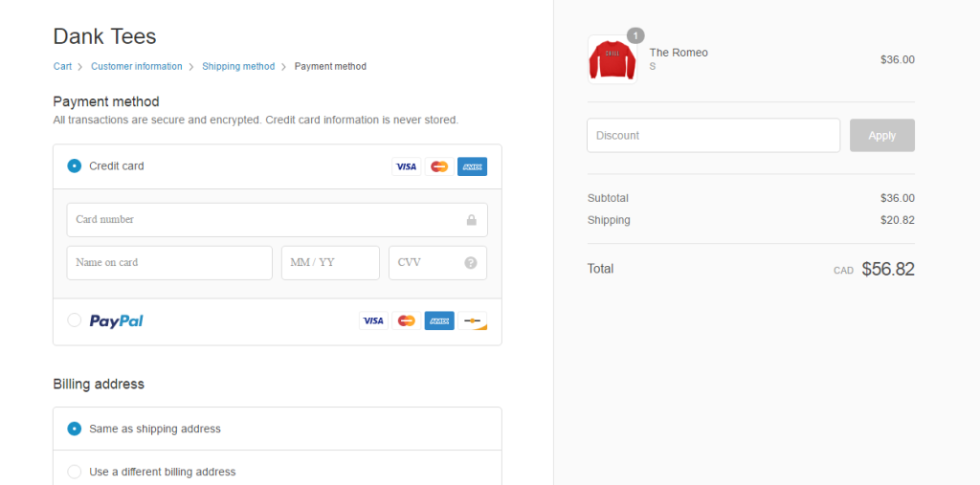Click the Visa icon in PayPal row
Image resolution: width=980 pixels, height=485 pixels.
pyautogui.click(x=374, y=320)
